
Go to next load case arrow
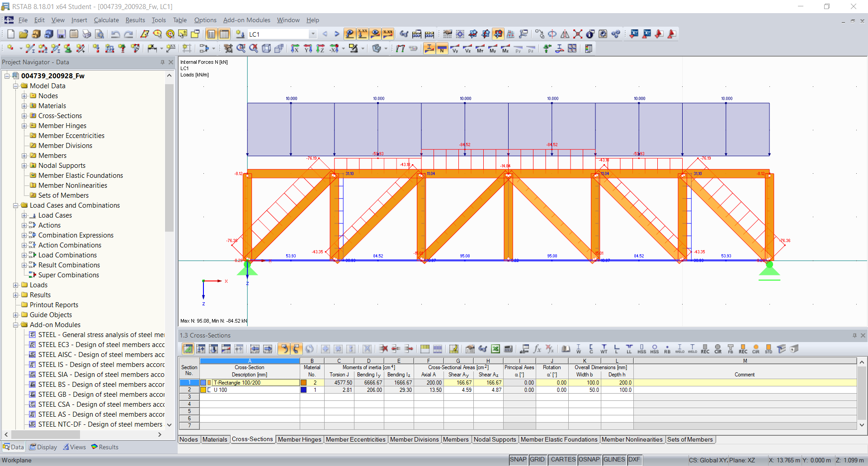pyautogui.click(x=337, y=34)
